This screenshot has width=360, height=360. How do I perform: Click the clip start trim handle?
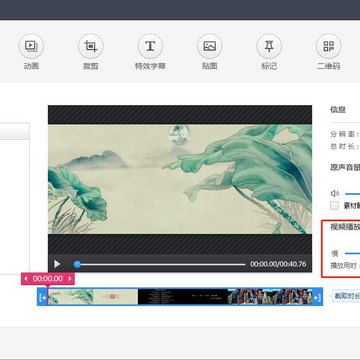click(x=42, y=297)
